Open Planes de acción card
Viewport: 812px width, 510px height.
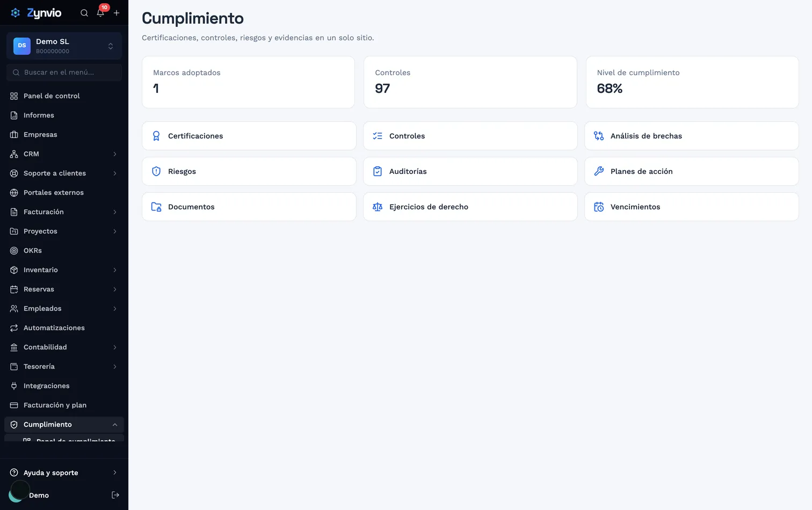tap(692, 171)
